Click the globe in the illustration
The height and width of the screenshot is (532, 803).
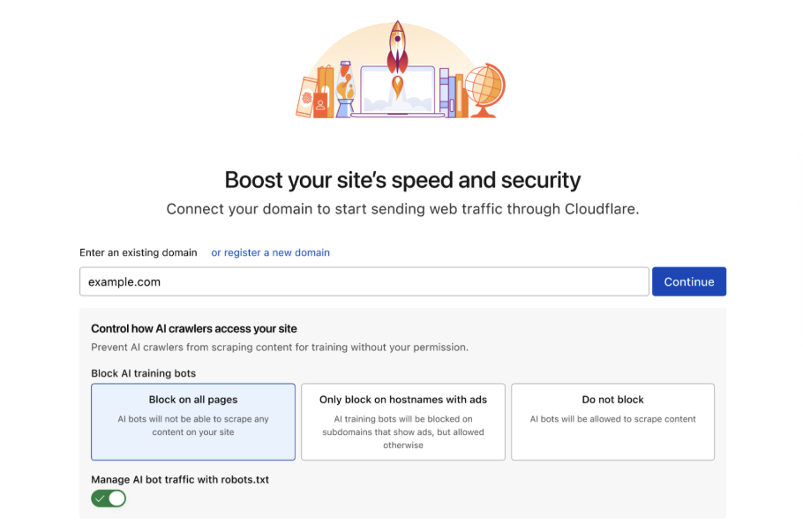click(x=483, y=84)
